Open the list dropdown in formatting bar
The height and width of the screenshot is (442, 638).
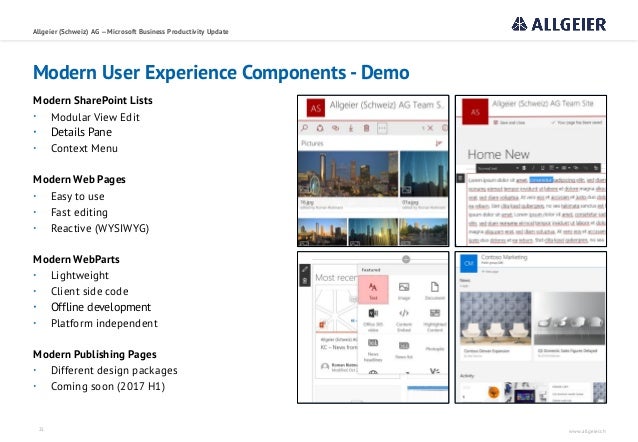tap(566, 168)
